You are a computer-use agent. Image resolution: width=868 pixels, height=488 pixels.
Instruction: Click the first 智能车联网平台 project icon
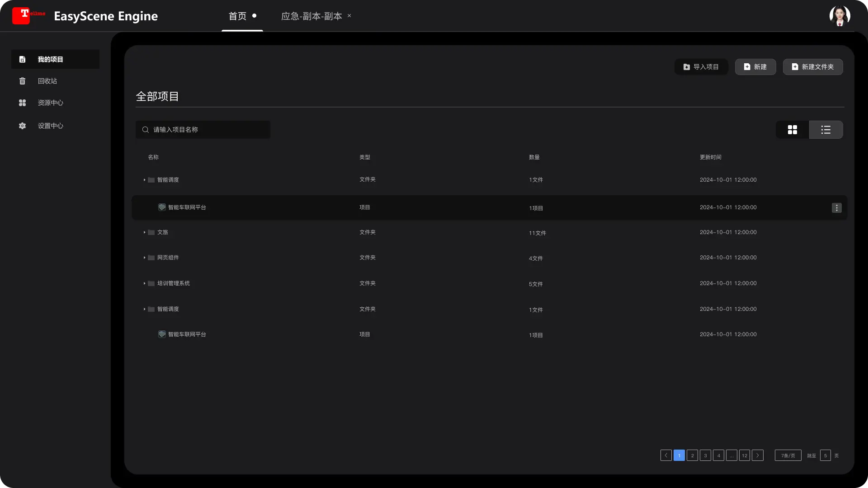click(162, 207)
